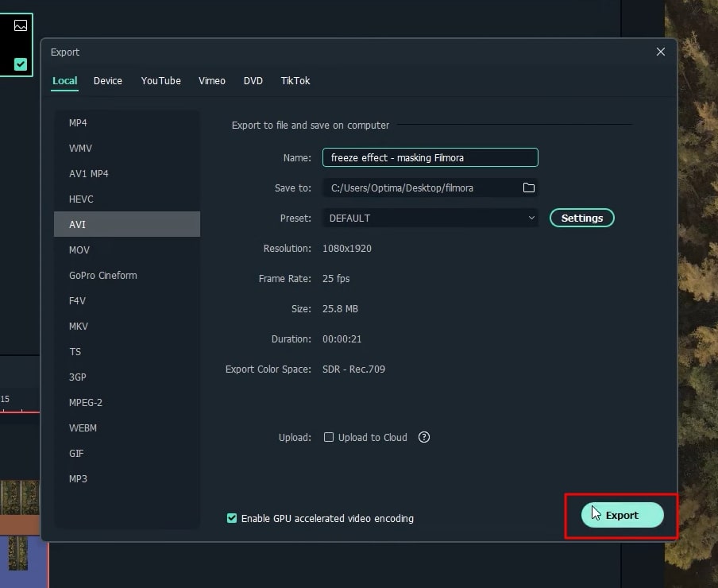Select WMV format
The height and width of the screenshot is (588, 718).
127,149
